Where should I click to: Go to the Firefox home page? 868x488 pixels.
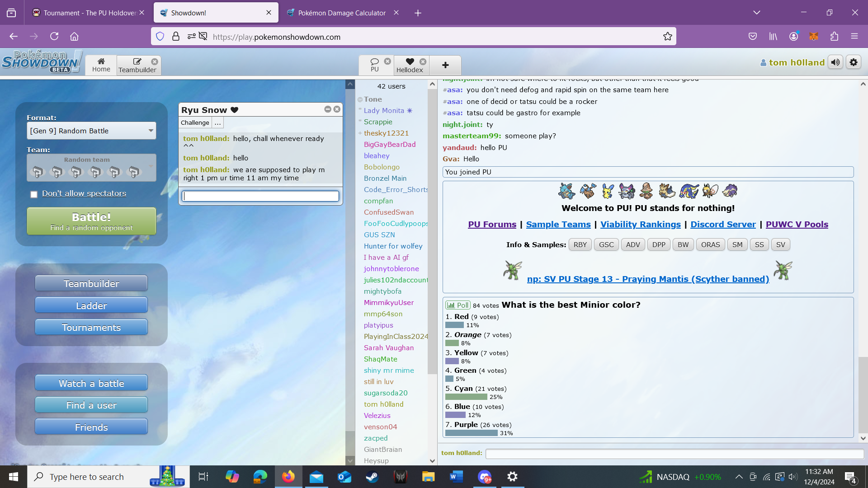pos(74,37)
